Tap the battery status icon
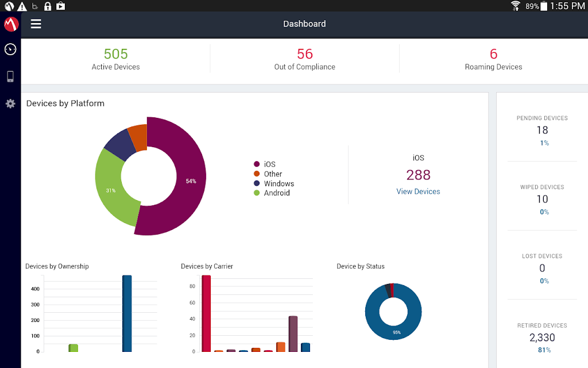The image size is (588, 368). click(x=543, y=6)
